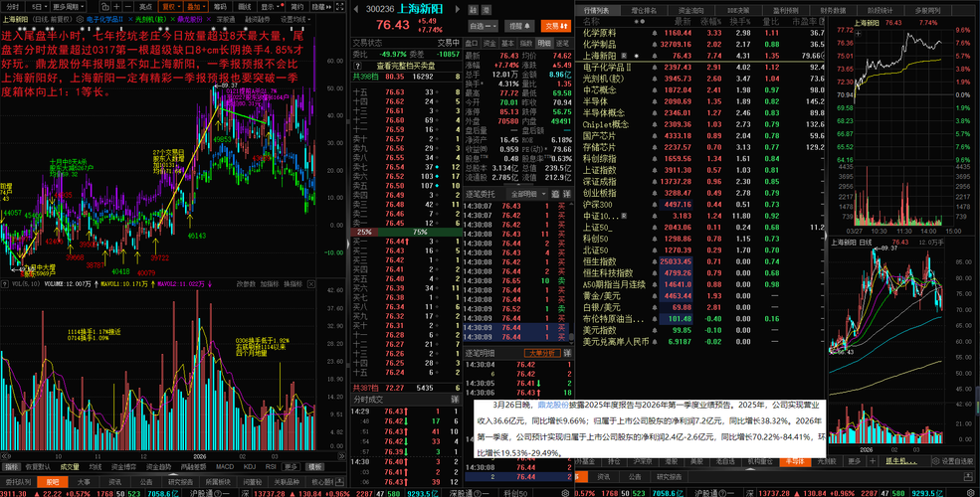Image resolution: width=980 pixels, height=497 pixels.
Task: Enable the 成交量 volume indicator
Action: coord(70,466)
